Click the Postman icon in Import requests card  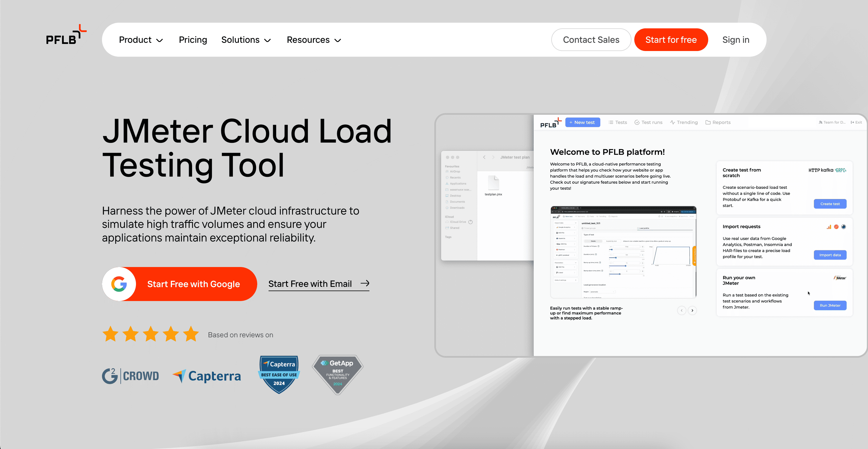pos(836,227)
